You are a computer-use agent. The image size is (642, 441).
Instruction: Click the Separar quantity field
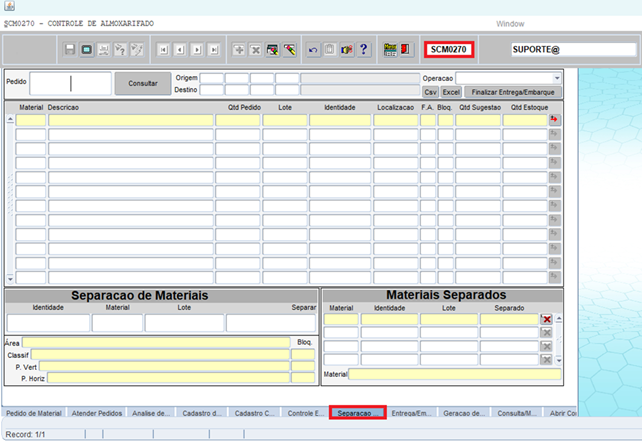[271, 323]
